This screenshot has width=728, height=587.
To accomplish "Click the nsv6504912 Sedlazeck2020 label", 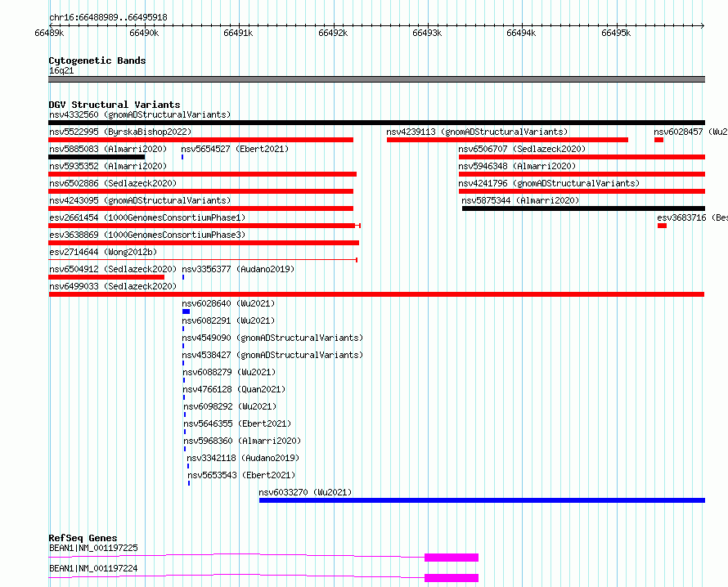I will pyautogui.click(x=113, y=269).
